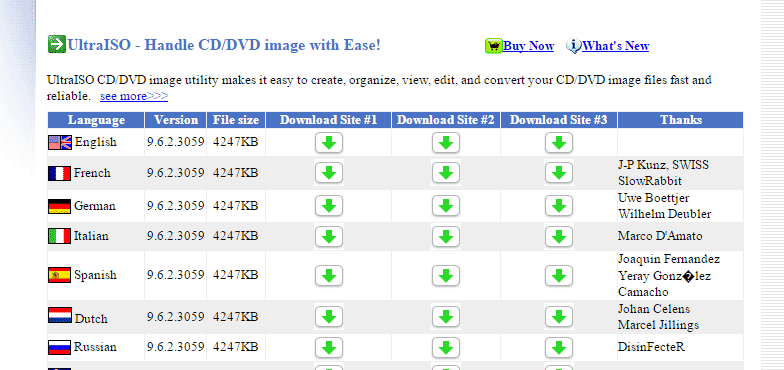
Task: Select the 'Italian' language label
Action: 91,236
